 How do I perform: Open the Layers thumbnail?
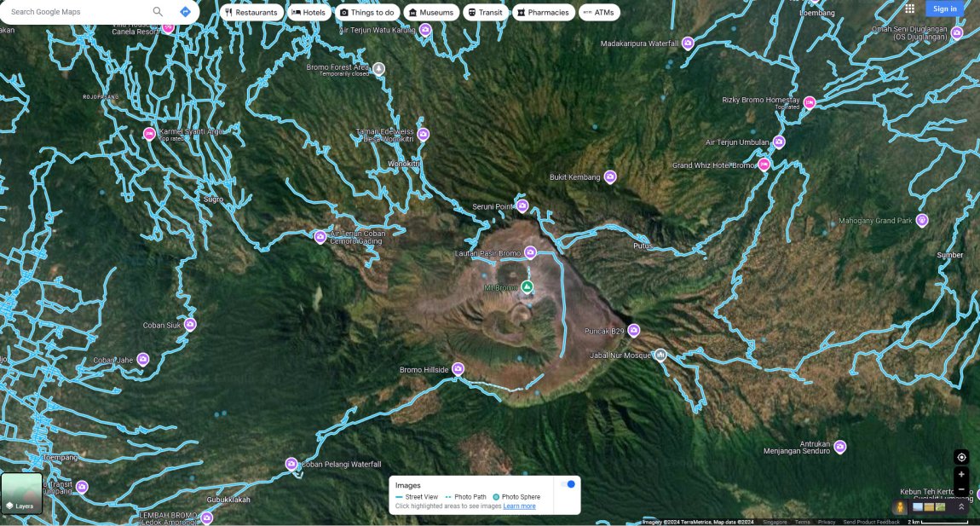coord(22,494)
